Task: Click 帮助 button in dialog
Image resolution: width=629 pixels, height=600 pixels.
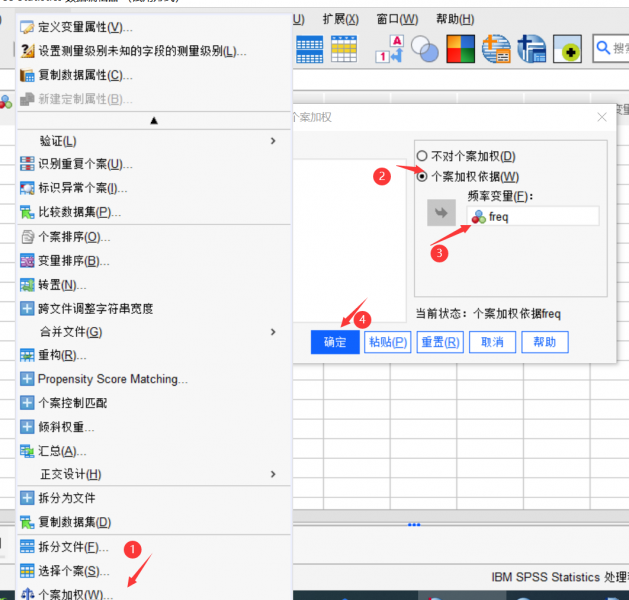Action: [x=545, y=342]
